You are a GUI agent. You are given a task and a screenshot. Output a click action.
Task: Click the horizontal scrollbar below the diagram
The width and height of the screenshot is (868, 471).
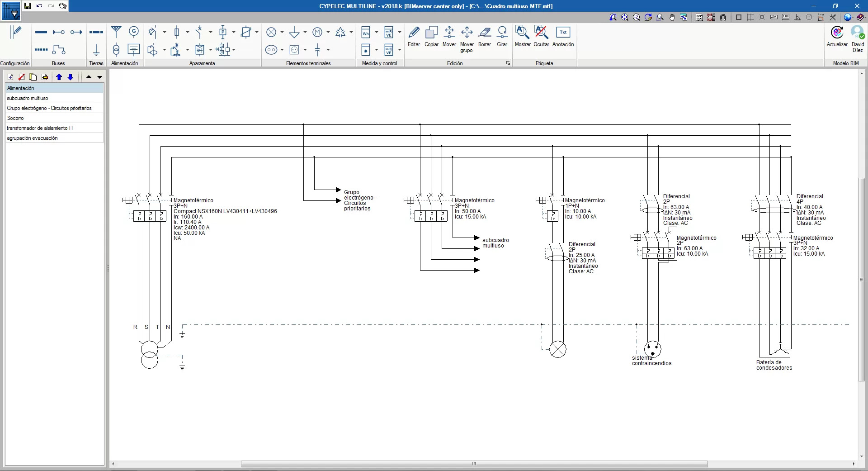tap(474, 464)
